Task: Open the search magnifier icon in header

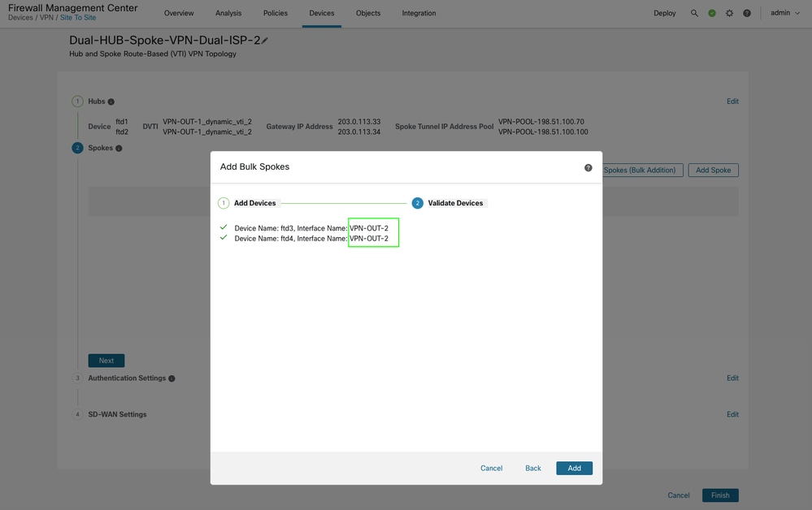Action: (694, 13)
